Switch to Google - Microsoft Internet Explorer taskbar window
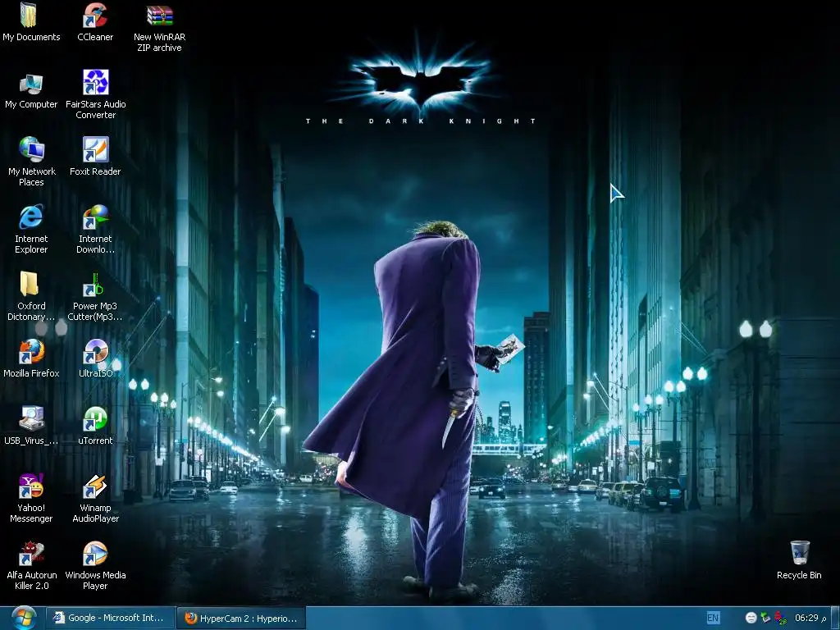This screenshot has width=840, height=630. pos(111,618)
